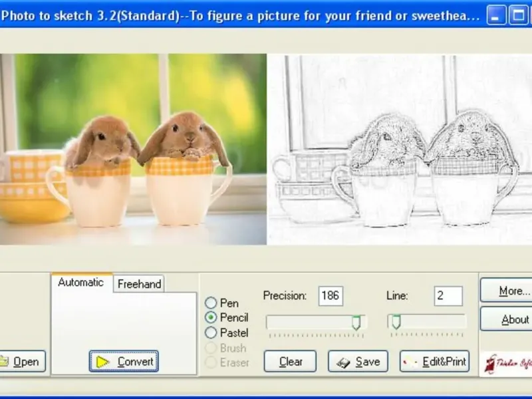The width and height of the screenshot is (532, 399).
Task: Click the disk icon on Save button
Action: [x=343, y=362]
